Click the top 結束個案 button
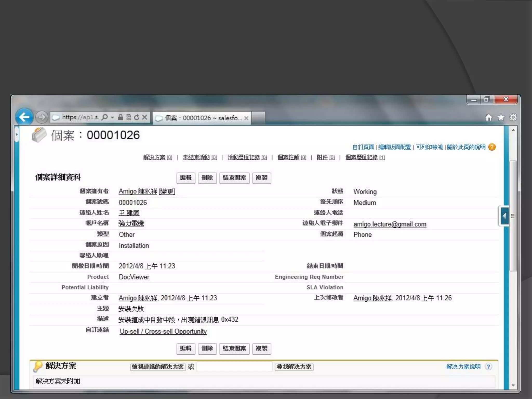 click(x=234, y=178)
